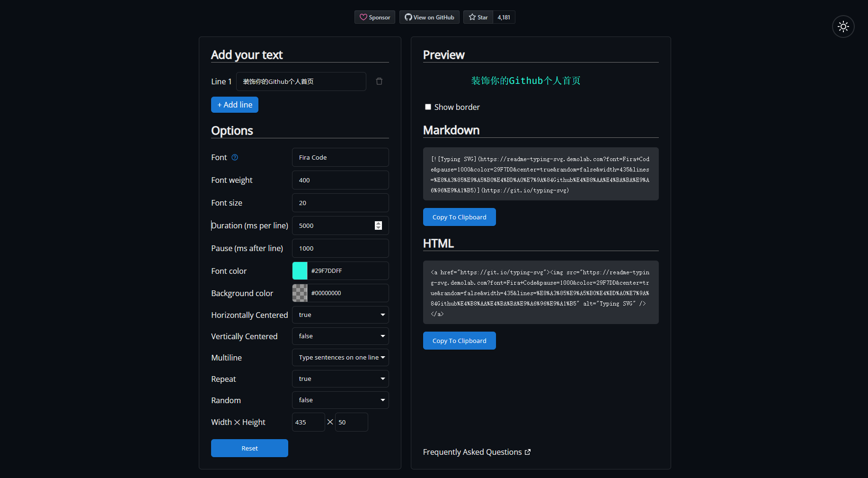868x478 pixels.
Task: Click the Sponsor heart button
Action: pos(375,18)
